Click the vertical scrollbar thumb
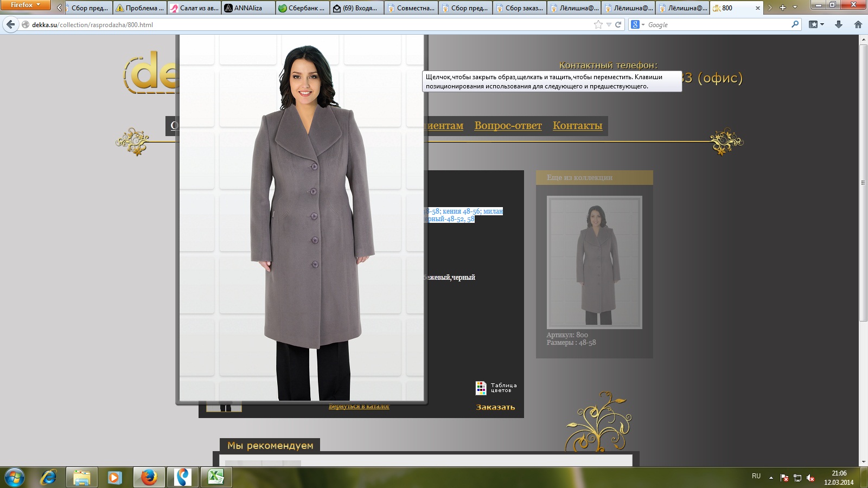The image size is (868, 488). tap(863, 183)
